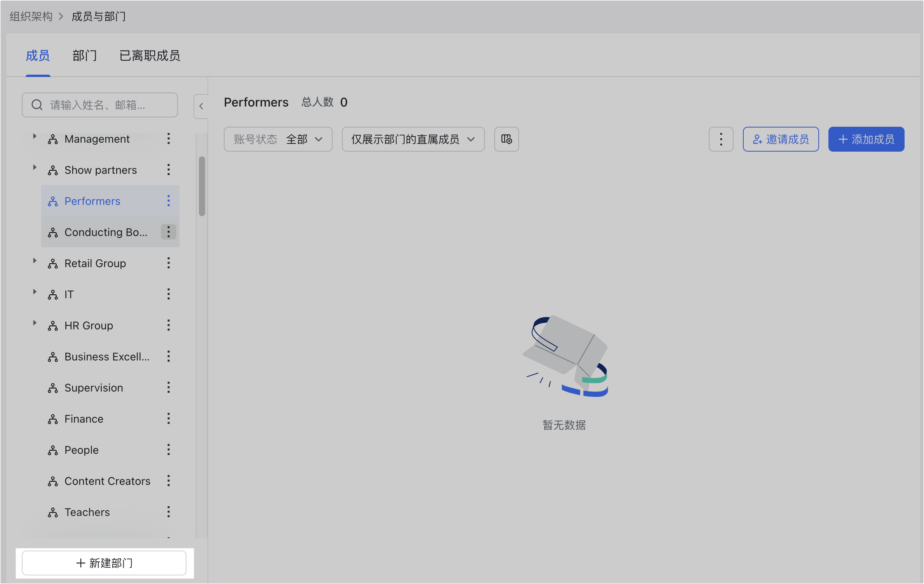Click the 总人数 0 count label
The height and width of the screenshot is (584, 924).
325,102
